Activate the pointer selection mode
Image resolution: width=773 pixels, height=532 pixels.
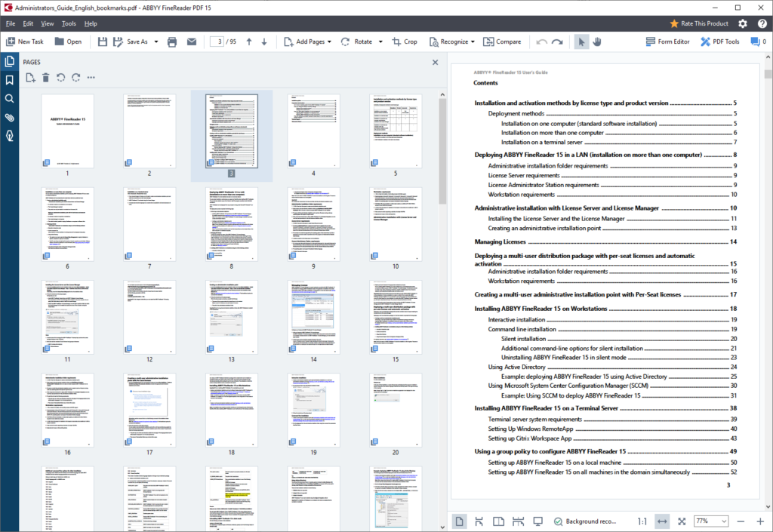[x=582, y=42]
